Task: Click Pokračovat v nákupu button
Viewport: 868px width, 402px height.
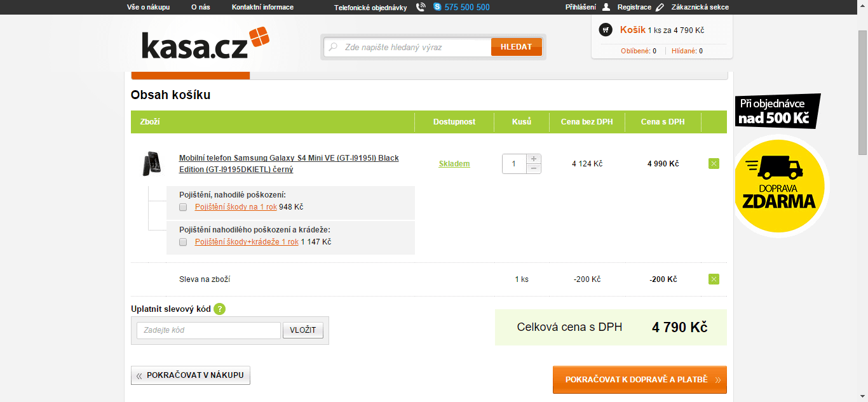Action: (x=191, y=375)
